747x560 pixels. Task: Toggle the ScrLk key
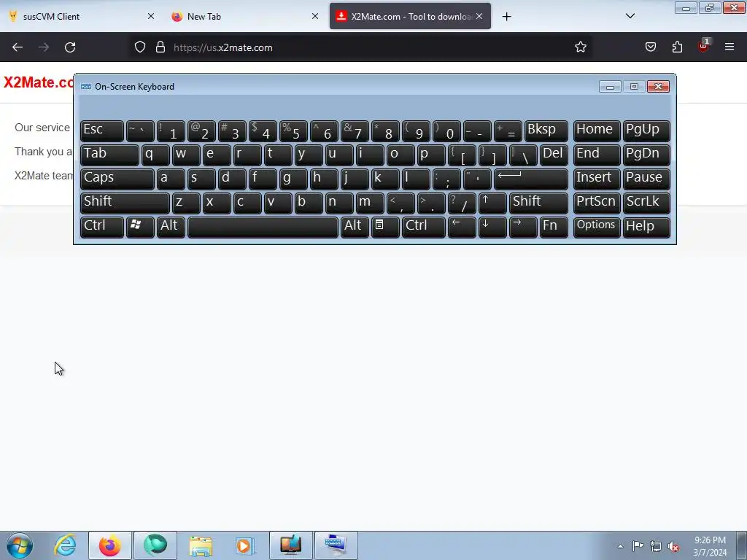coord(646,203)
